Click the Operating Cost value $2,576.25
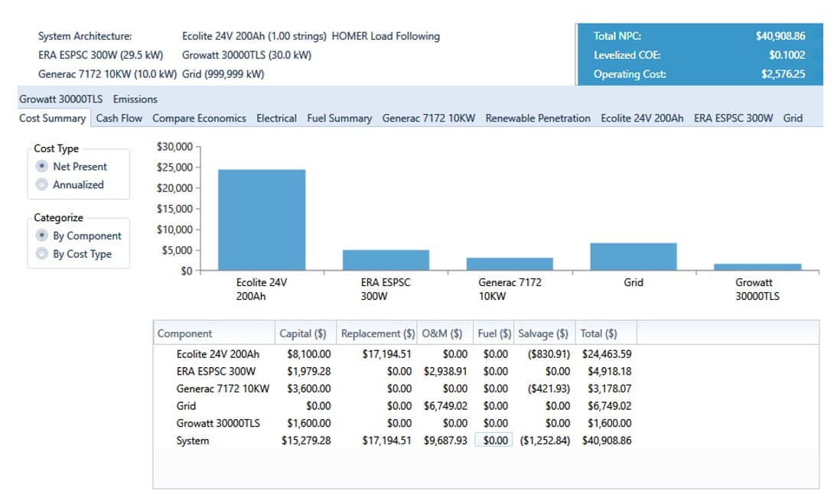Screen dimensions: 834x504 point(783,74)
